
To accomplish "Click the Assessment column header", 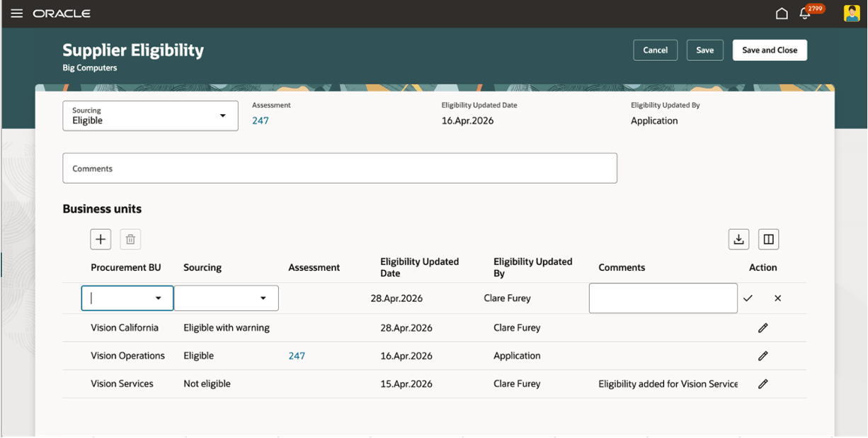I will click(314, 267).
